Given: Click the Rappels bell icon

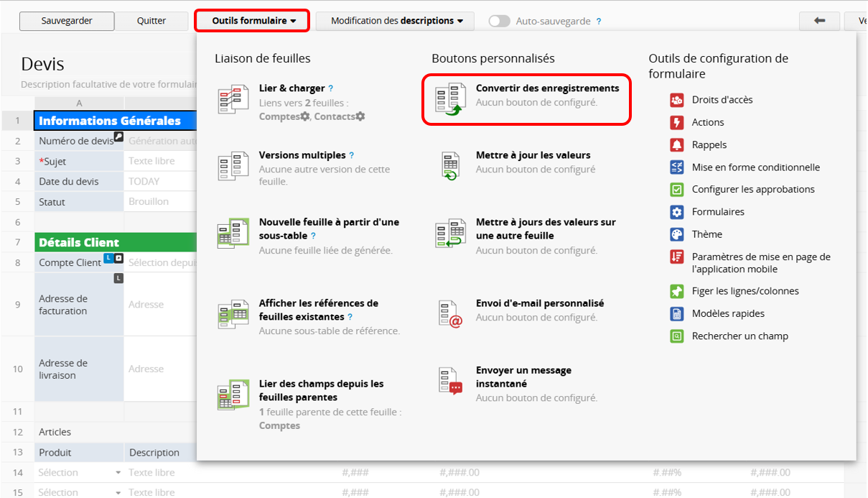Looking at the screenshot, I should [x=676, y=144].
